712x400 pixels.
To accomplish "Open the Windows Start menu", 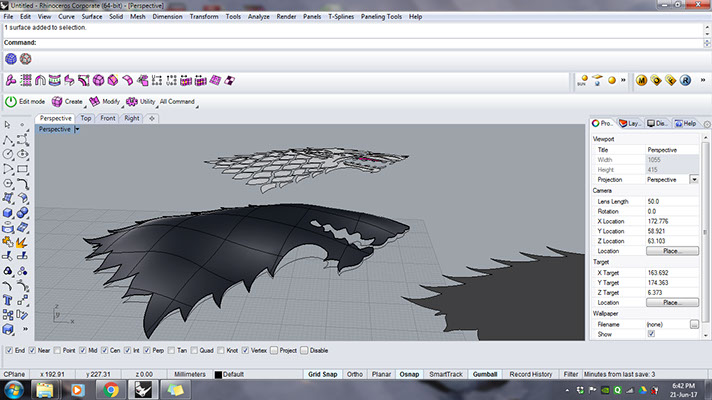I will click(14, 390).
